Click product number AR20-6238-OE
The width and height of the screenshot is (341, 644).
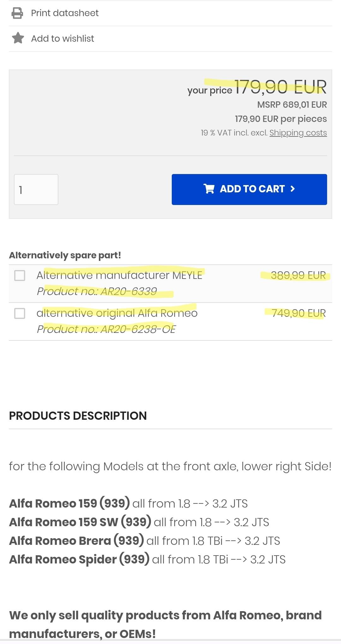[x=106, y=329]
